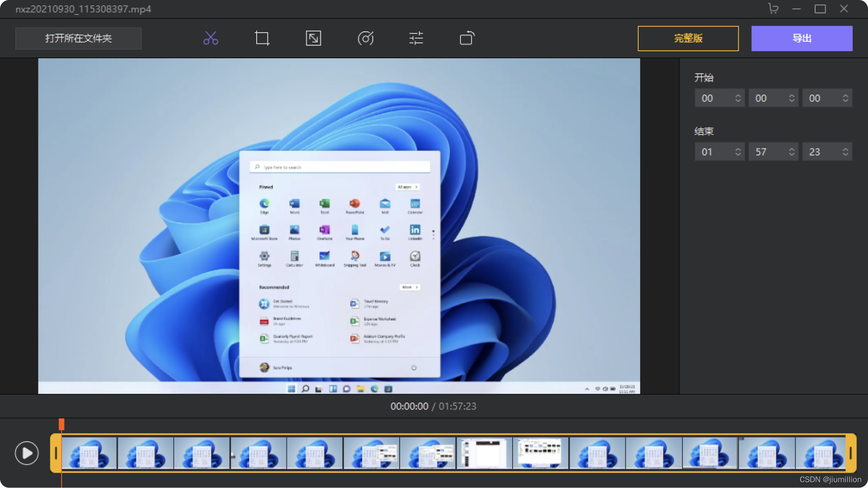Select the crop tool icon
Viewport: 868px width, 488px height.
262,38
